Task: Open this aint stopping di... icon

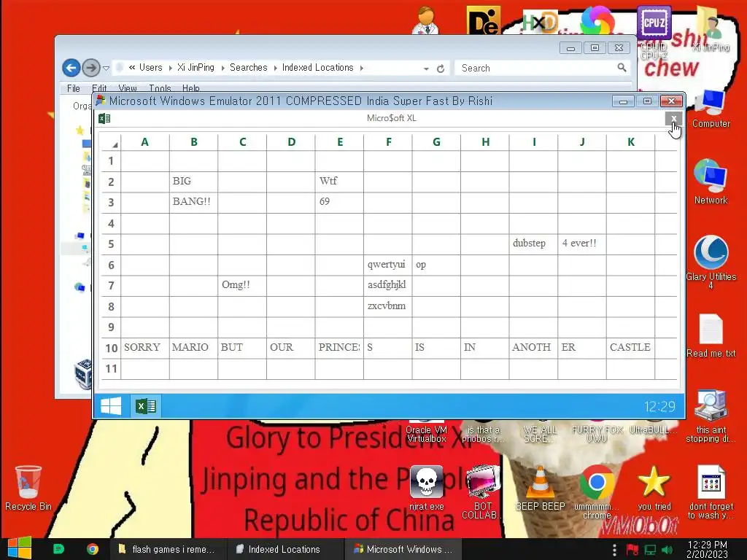Action: (711, 416)
